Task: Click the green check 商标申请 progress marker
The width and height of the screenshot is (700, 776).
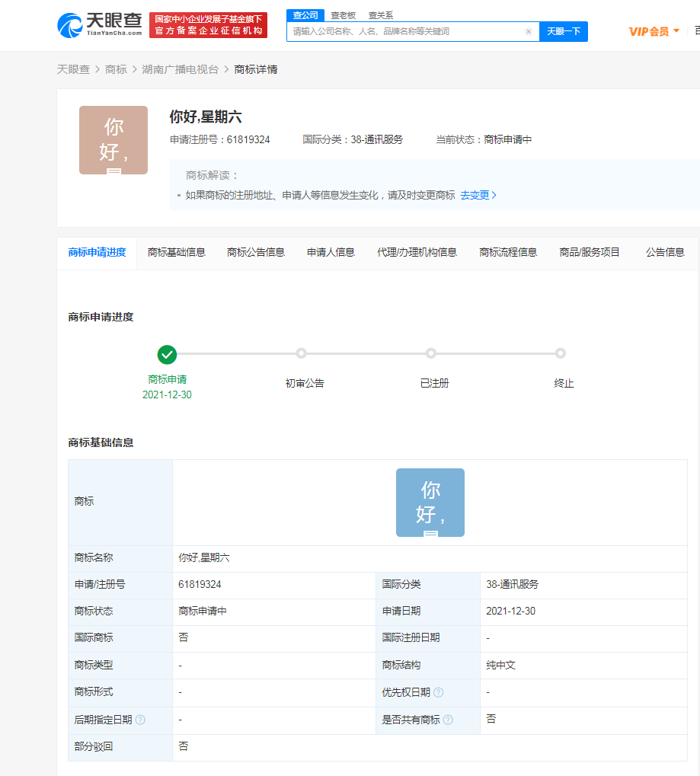Action: click(167, 354)
